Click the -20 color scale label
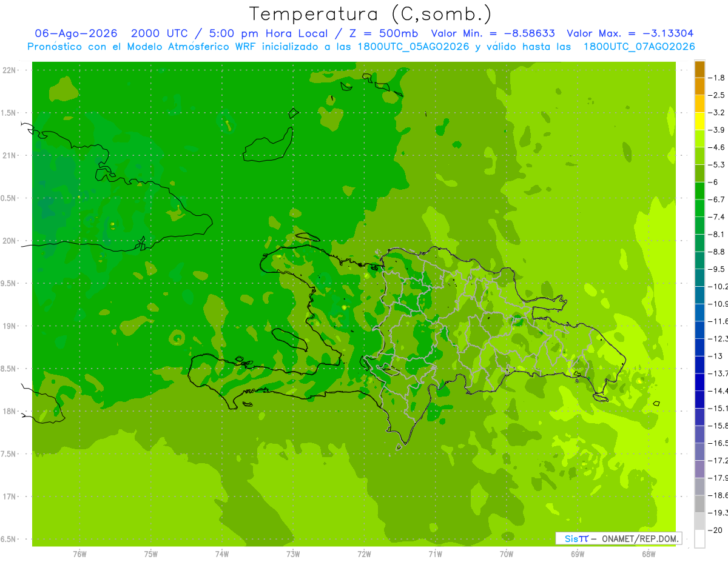 coord(716,530)
